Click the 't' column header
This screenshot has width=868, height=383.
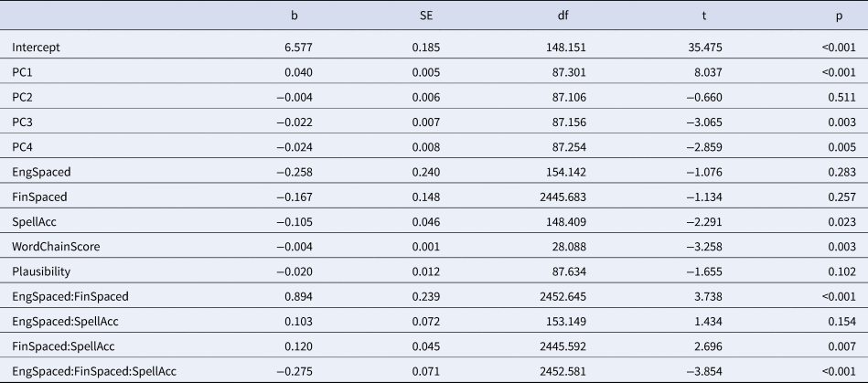704,16
